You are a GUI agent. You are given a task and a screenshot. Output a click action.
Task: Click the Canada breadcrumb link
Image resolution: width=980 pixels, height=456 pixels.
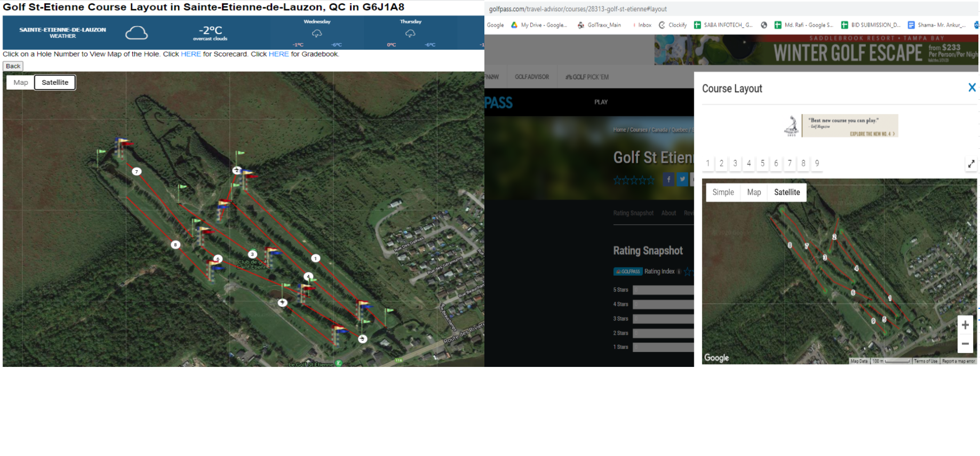pos(659,130)
